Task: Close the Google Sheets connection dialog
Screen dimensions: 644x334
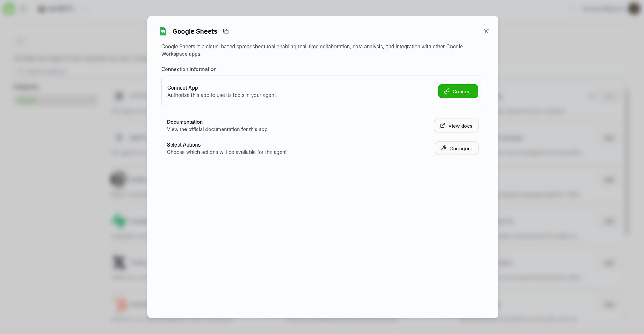Action: tap(486, 31)
